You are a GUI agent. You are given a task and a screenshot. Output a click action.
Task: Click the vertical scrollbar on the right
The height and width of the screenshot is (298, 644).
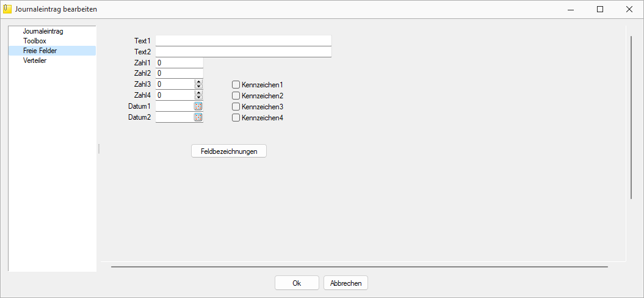tap(631, 118)
